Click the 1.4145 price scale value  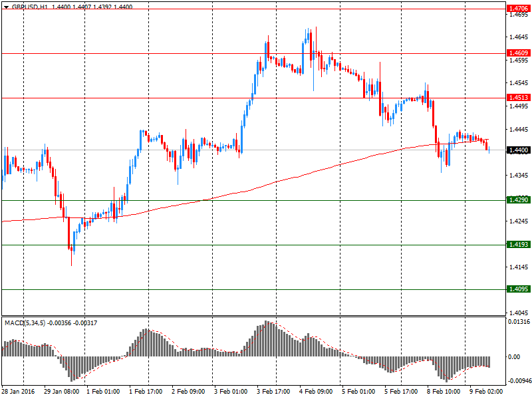pyautogui.click(x=519, y=267)
